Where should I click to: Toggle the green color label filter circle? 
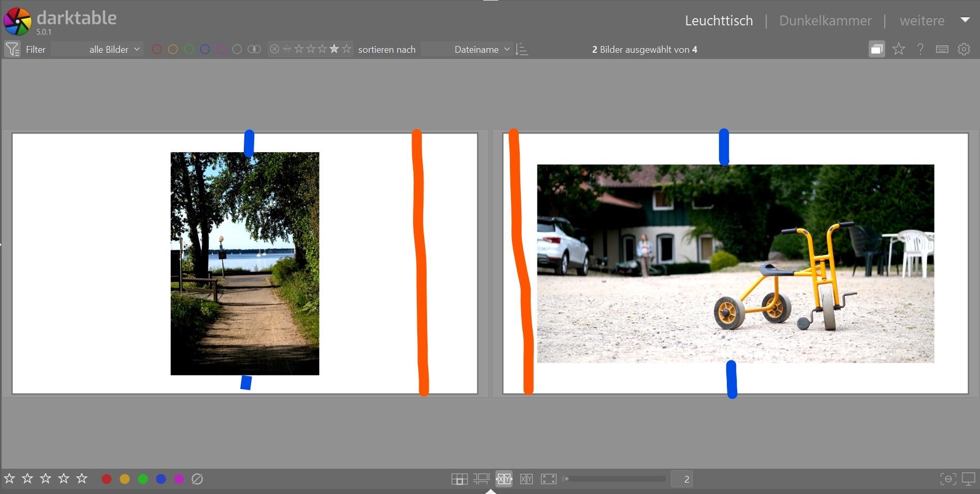[x=189, y=49]
